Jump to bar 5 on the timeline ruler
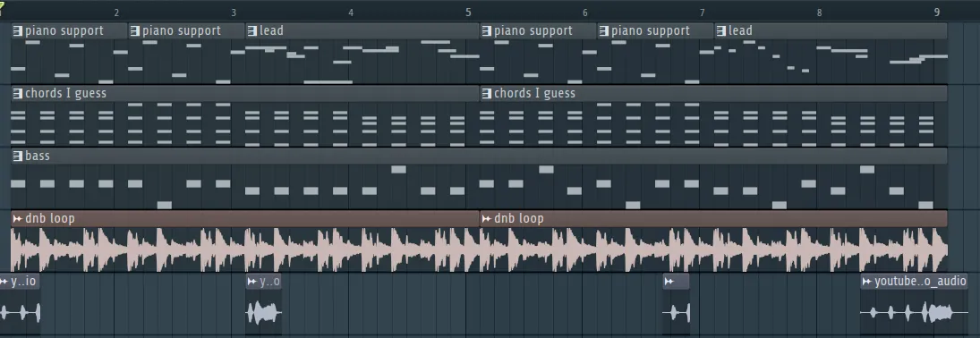The height and width of the screenshot is (338, 980). 468,13
